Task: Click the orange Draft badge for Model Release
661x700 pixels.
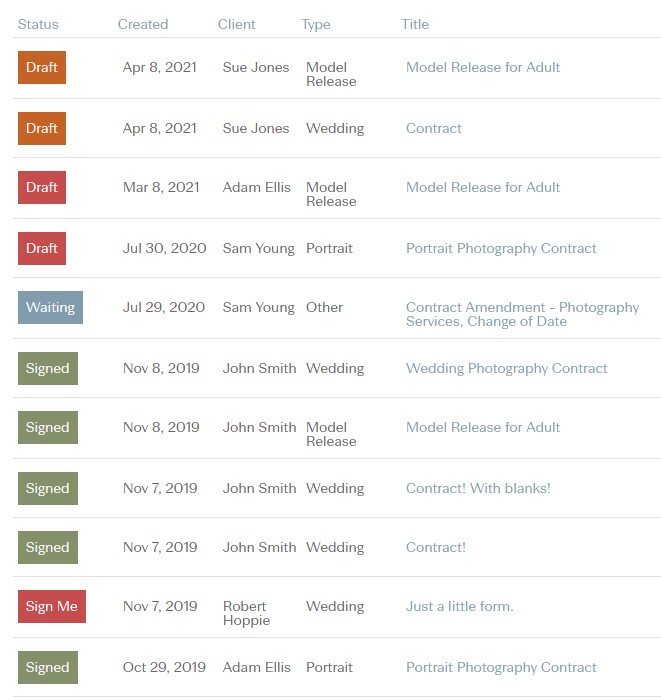Action: click(x=42, y=67)
